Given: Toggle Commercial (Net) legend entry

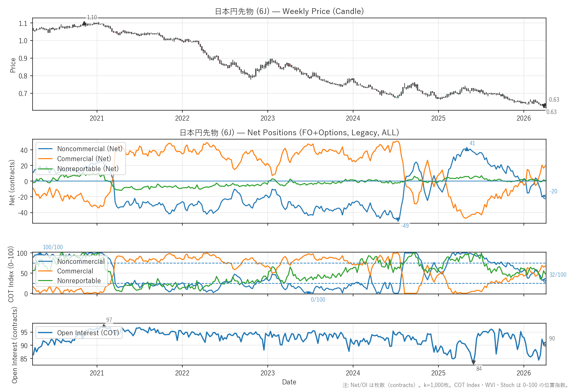Looking at the screenshot, I should [84, 159].
